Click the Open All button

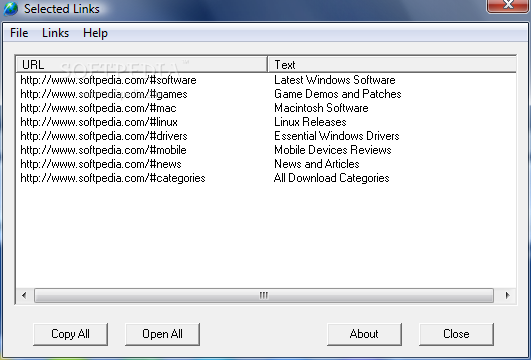(x=162, y=334)
